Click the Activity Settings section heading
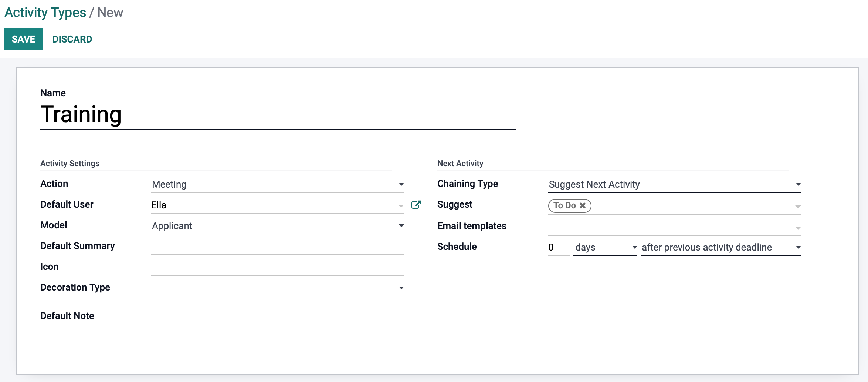Image resolution: width=868 pixels, height=382 pixels. click(x=70, y=163)
